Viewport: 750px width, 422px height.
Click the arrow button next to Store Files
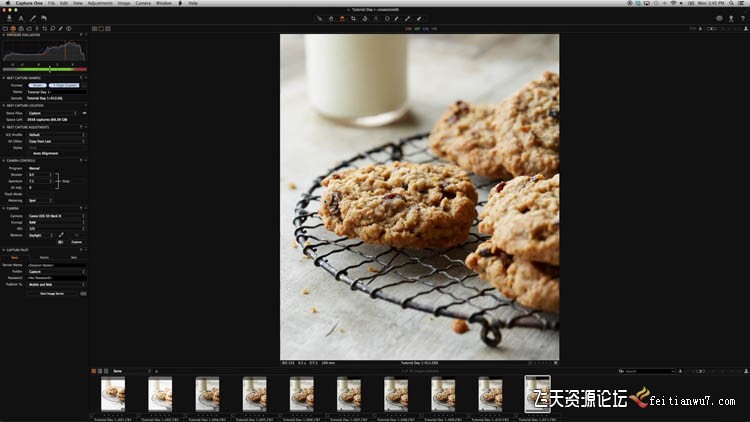coord(84,113)
